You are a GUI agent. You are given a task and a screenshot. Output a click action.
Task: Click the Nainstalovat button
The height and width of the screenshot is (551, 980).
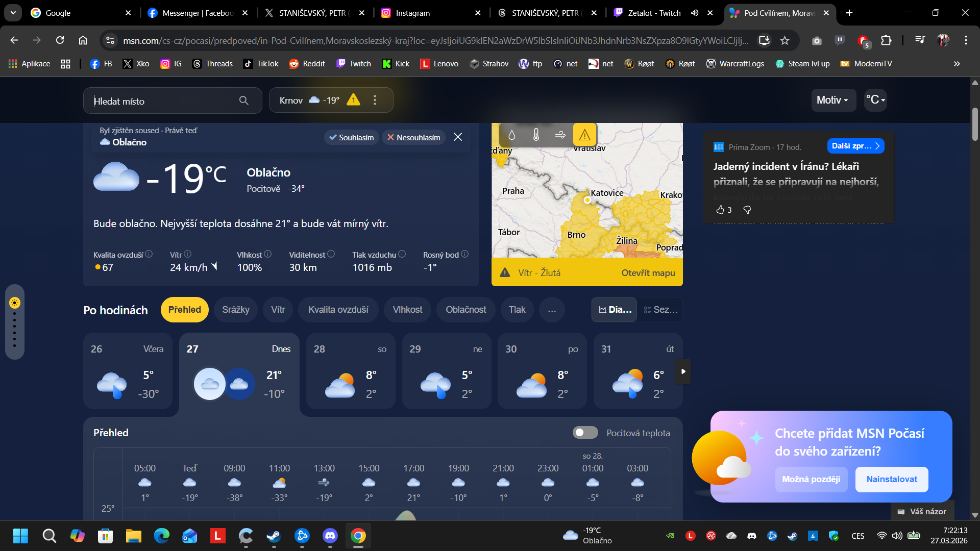click(x=891, y=479)
